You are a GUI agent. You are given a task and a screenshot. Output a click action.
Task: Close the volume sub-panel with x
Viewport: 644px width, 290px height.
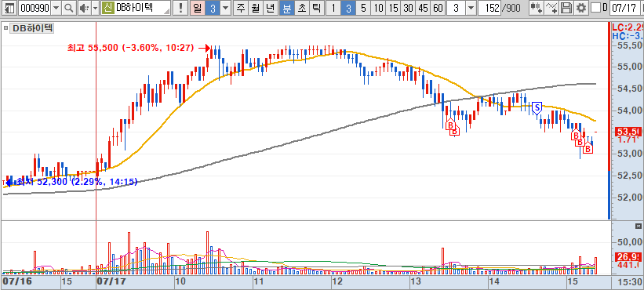639,226
